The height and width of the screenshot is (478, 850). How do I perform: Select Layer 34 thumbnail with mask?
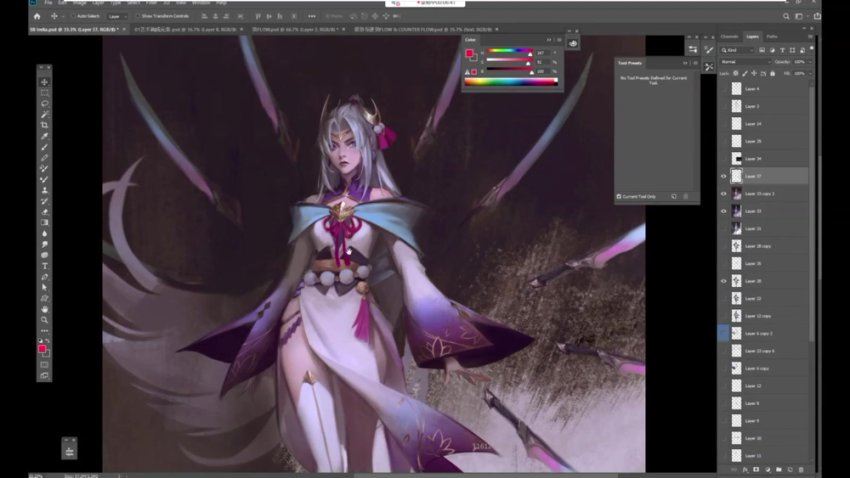pyautogui.click(x=736, y=158)
